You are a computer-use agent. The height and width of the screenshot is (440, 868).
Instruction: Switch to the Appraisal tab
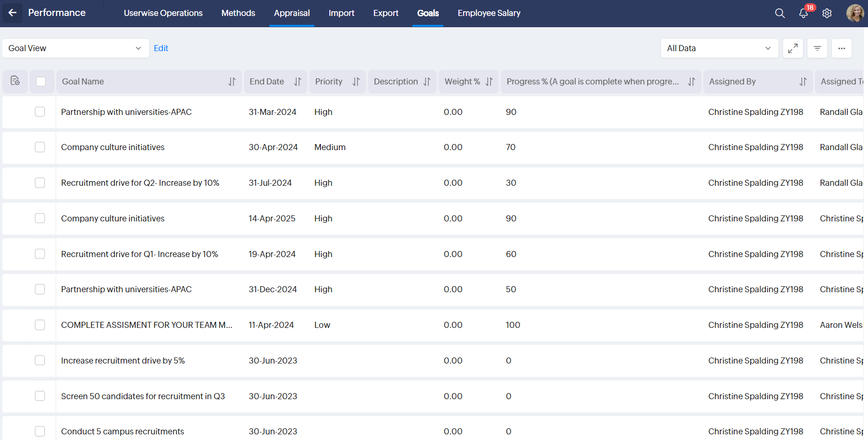[292, 13]
